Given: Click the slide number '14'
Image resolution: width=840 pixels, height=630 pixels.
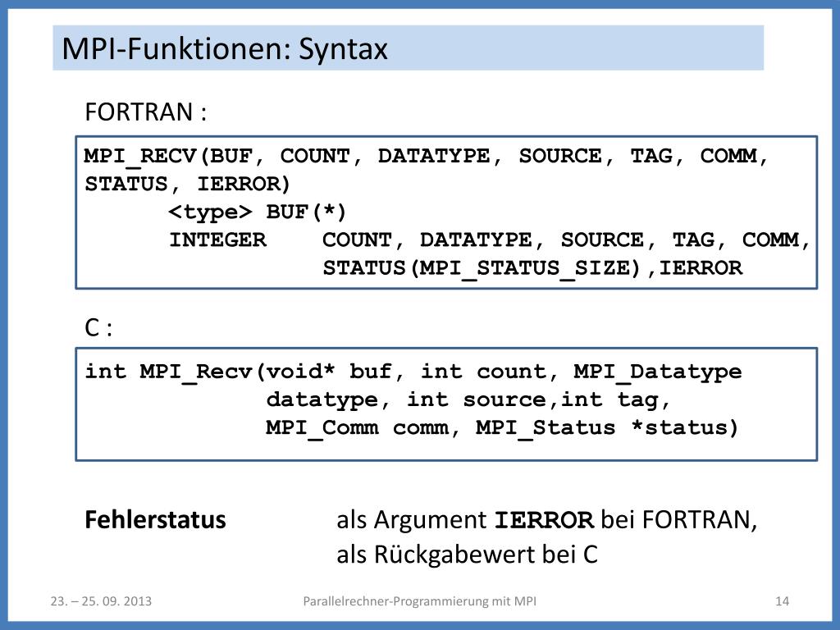Looking at the screenshot, I should [x=782, y=601].
